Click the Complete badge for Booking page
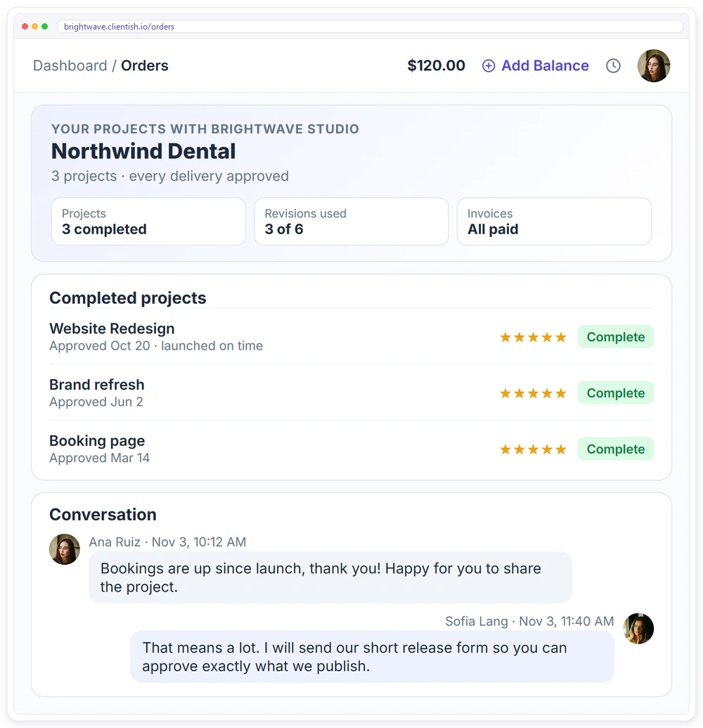 pos(615,449)
